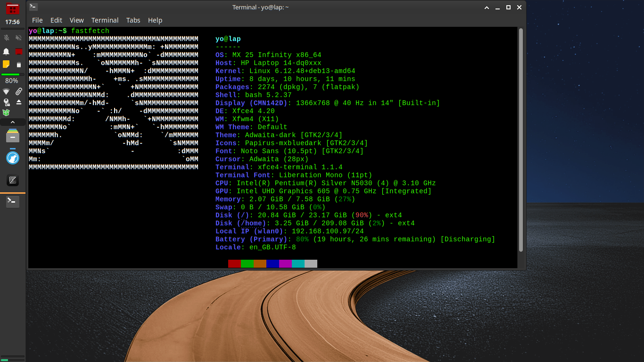Viewport: 644px width, 362px height.
Task: Click the terminal taskbar button in panel
Action: tap(13, 202)
